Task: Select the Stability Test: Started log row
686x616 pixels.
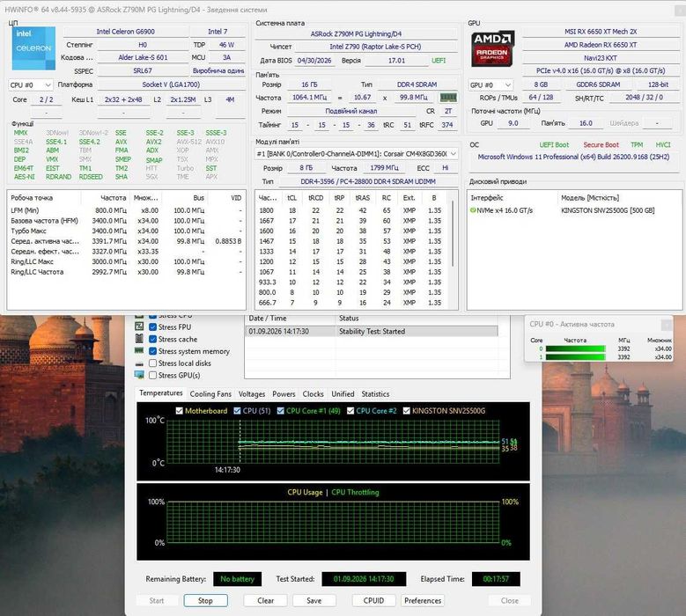Action: (371, 332)
